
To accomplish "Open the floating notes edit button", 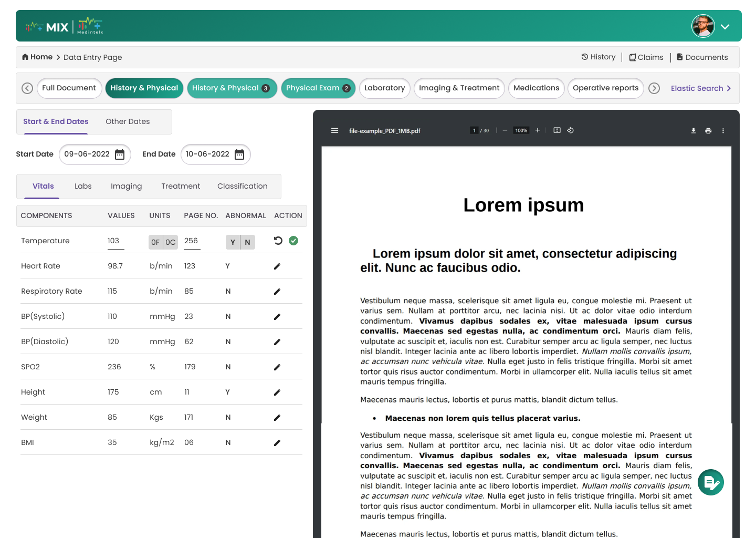I will pos(711,482).
